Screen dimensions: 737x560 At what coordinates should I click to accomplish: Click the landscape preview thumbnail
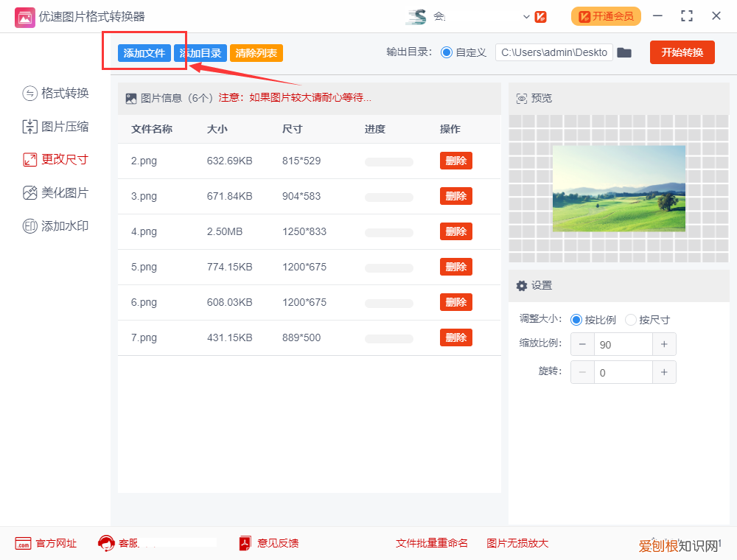coord(619,189)
